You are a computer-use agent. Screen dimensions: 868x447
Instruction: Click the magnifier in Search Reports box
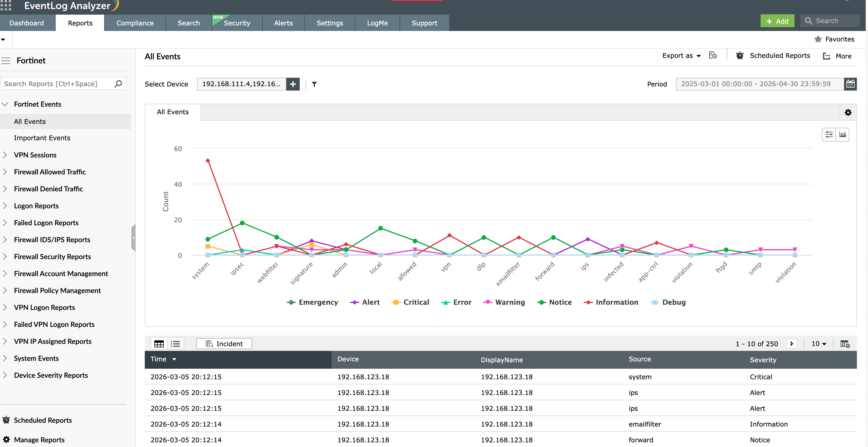[x=118, y=84]
